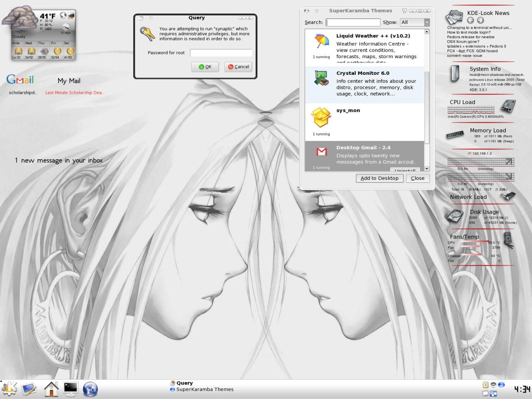Open 'convert -raise issue' headline
This screenshot has width=532, height=399.
[x=464, y=56]
